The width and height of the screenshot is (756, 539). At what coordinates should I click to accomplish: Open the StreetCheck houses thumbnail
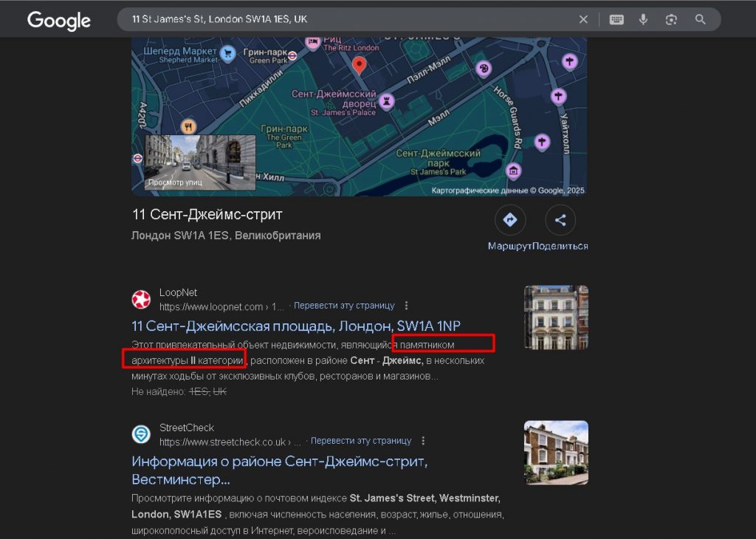pyautogui.click(x=556, y=453)
